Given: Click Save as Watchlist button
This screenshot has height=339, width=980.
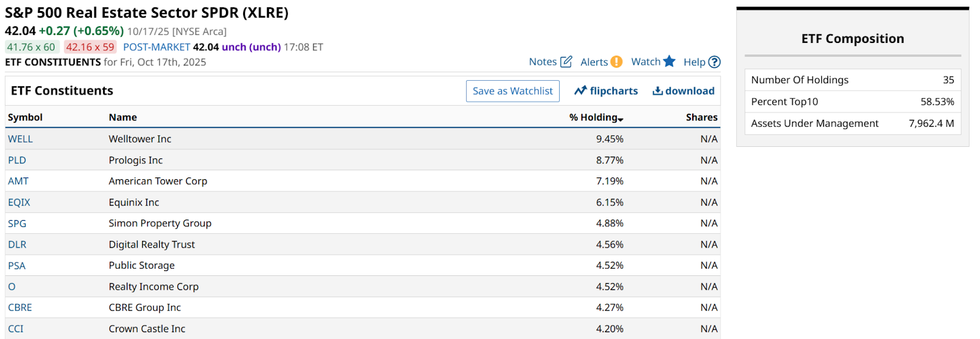Looking at the screenshot, I should coord(513,91).
